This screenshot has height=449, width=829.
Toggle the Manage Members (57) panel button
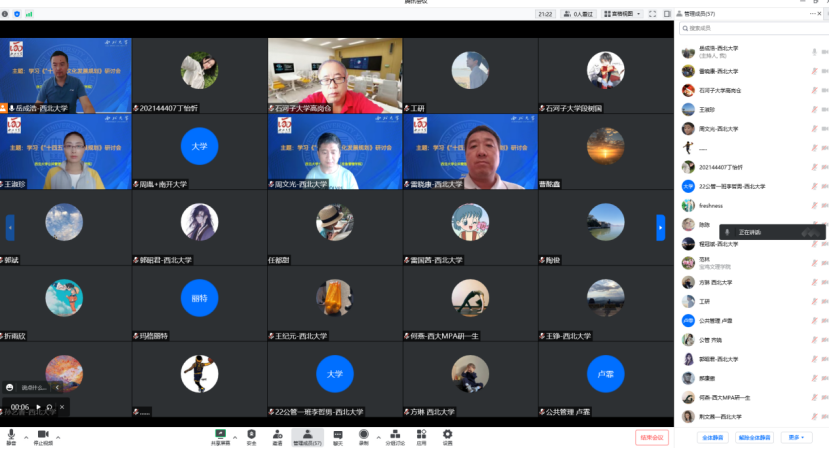point(307,435)
